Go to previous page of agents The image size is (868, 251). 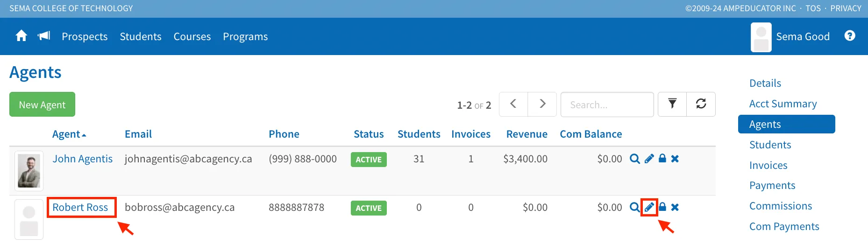point(513,104)
